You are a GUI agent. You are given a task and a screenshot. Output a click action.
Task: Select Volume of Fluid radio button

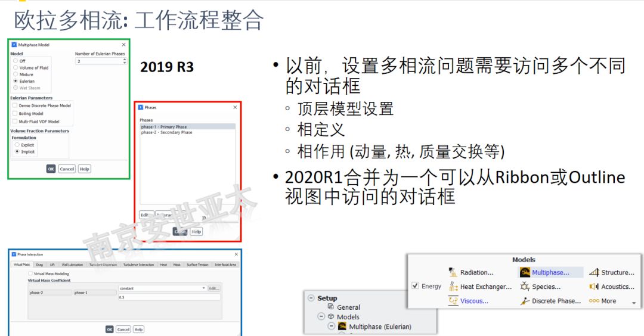point(16,67)
